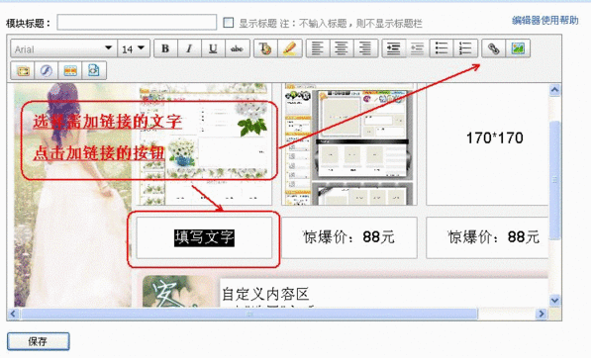The image size is (594, 364).
Task: Insert a bulleted list
Action: pyautogui.click(x=442, y=48)
